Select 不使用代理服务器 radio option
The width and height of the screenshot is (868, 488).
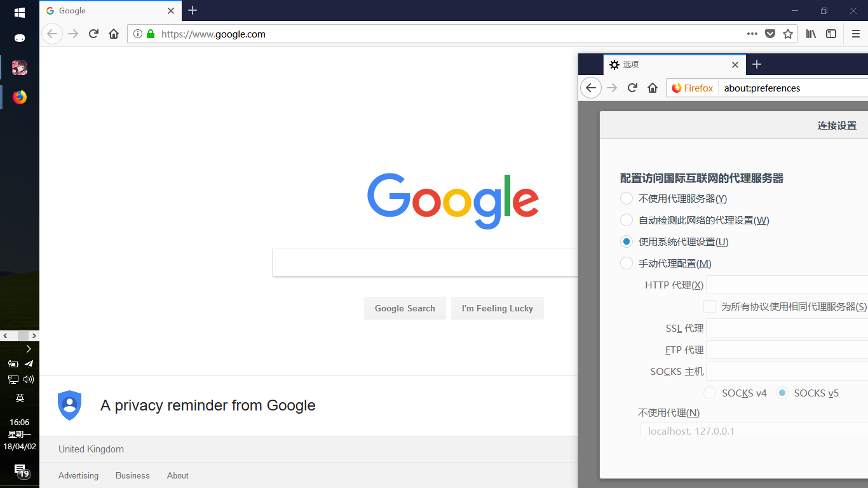627,198
